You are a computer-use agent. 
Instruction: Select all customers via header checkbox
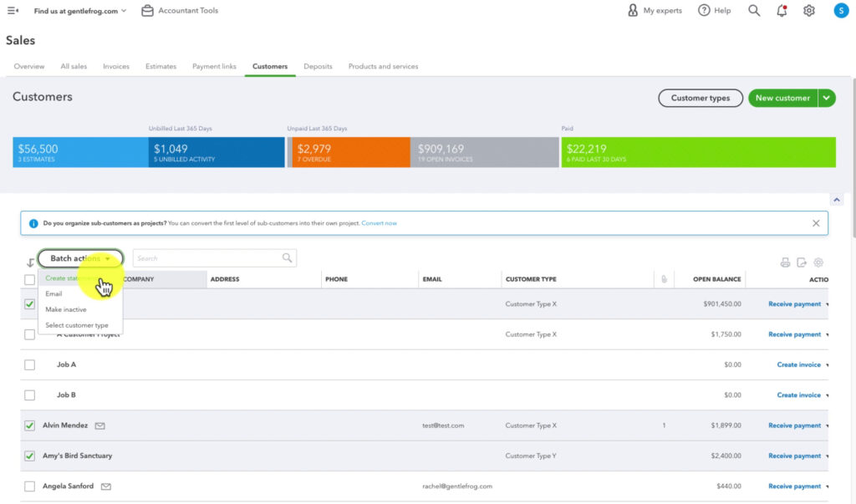(x=29, y=279)
